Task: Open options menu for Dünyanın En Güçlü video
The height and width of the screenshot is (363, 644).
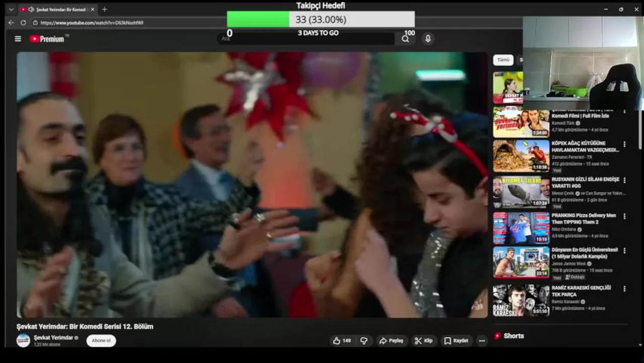Action: tap(625, 251)
